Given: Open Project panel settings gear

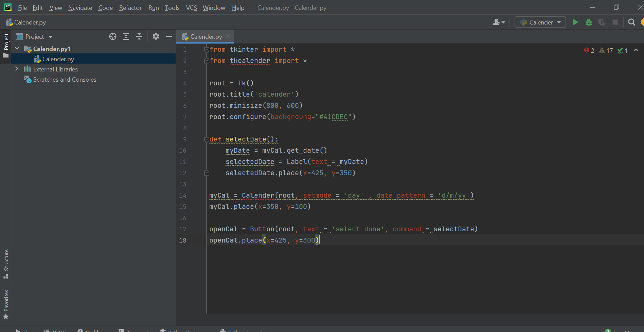Looking at the screenshot, I should [156, 37].
